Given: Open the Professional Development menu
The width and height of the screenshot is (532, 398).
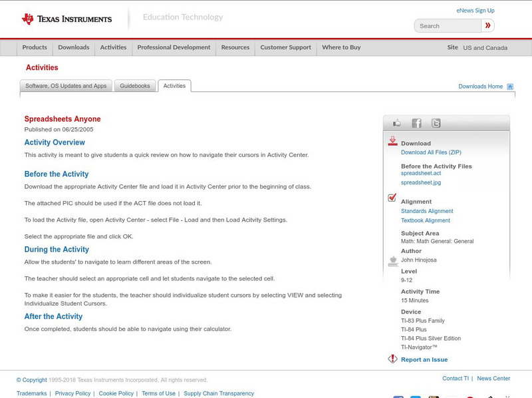Looking at the screenshot, I should coord(174,47).
